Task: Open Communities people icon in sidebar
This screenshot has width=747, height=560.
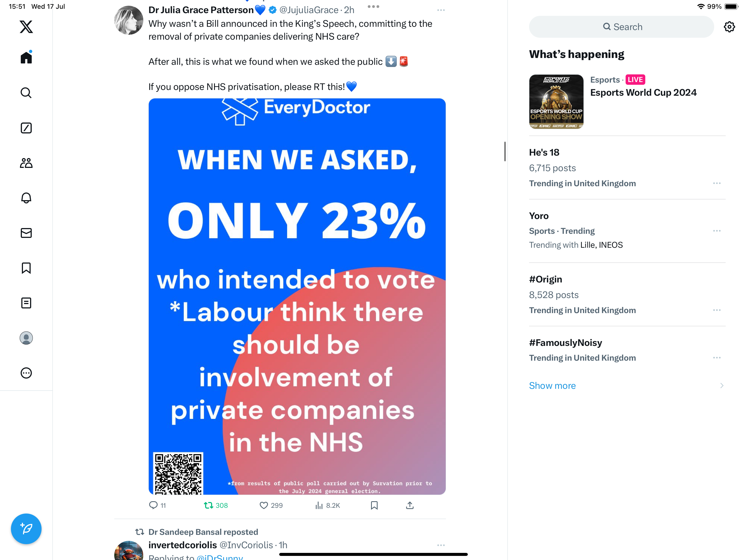Action: pos(26,163)
